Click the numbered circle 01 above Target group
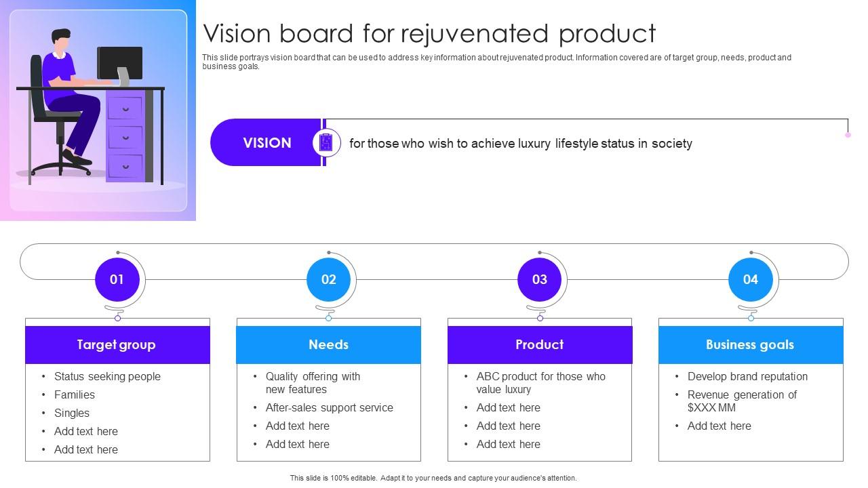Screen dimensions: 868x488 click(118, 279)
